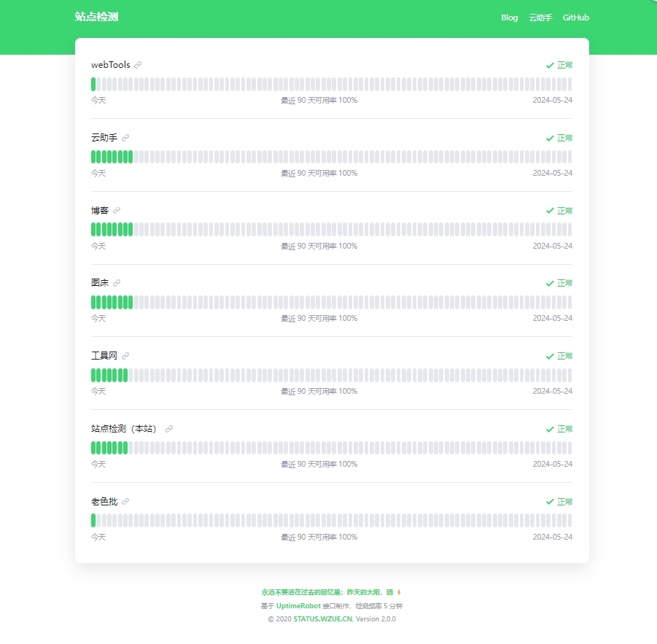Open the link icon next to 云助手 monitor
The image size is (657, 644).
[125, 138]
